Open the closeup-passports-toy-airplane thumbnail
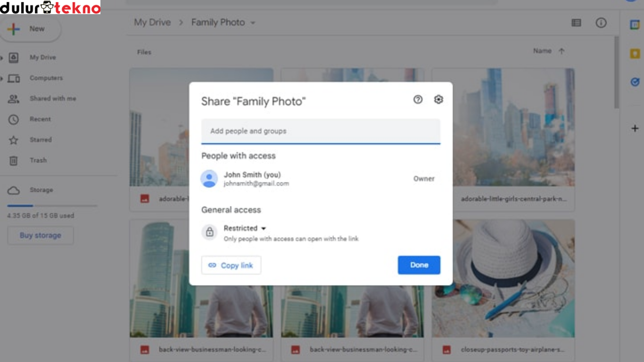This screenshot has height=362, width=644. click(503, 278)
